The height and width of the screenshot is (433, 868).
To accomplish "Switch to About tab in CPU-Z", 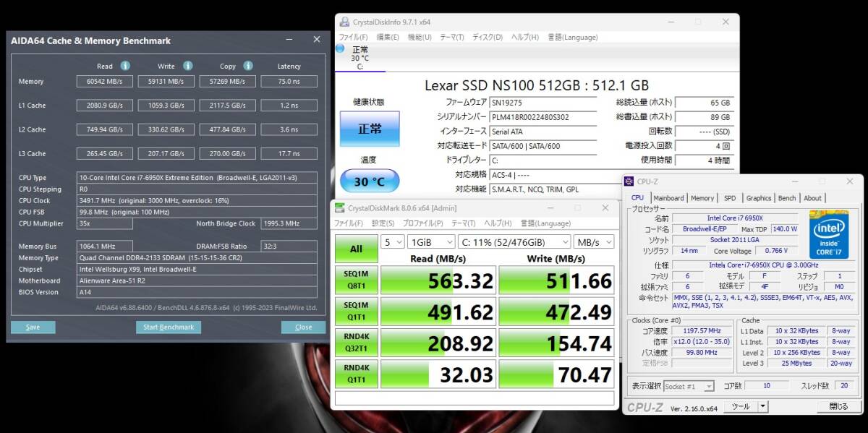I will click(812, 197).
